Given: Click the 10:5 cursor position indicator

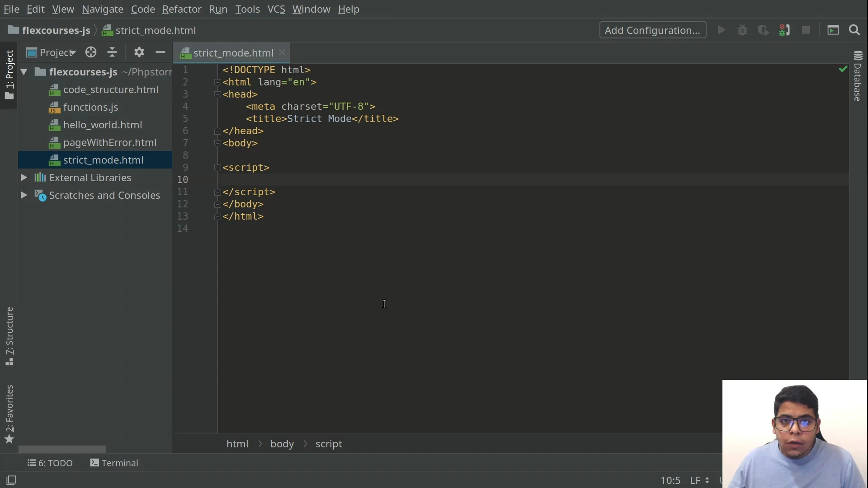Looking at the screenshot, I should (x=670, y=480).
